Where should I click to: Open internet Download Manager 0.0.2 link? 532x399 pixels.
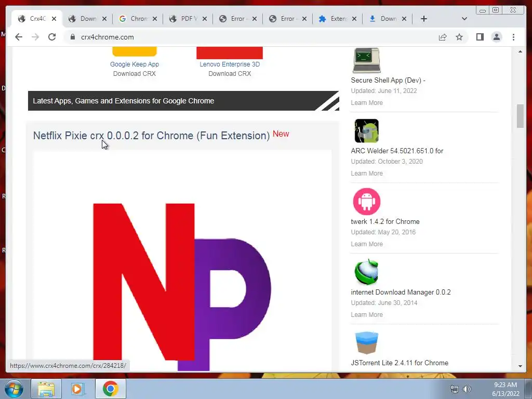tap(401, 292)
